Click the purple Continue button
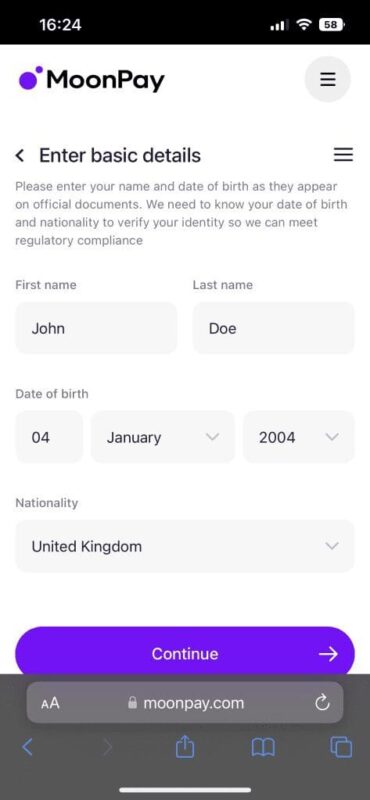 point(185,654)
